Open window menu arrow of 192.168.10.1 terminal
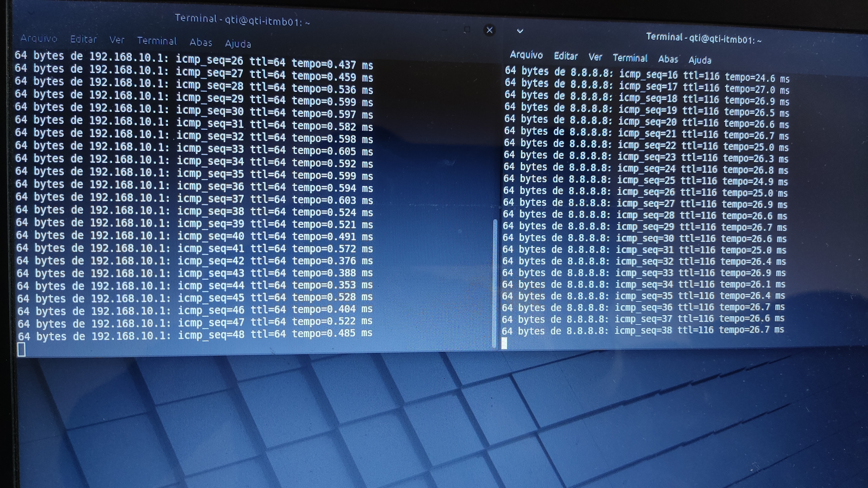This screenshot has width=868, height=488. pos(31,13)
